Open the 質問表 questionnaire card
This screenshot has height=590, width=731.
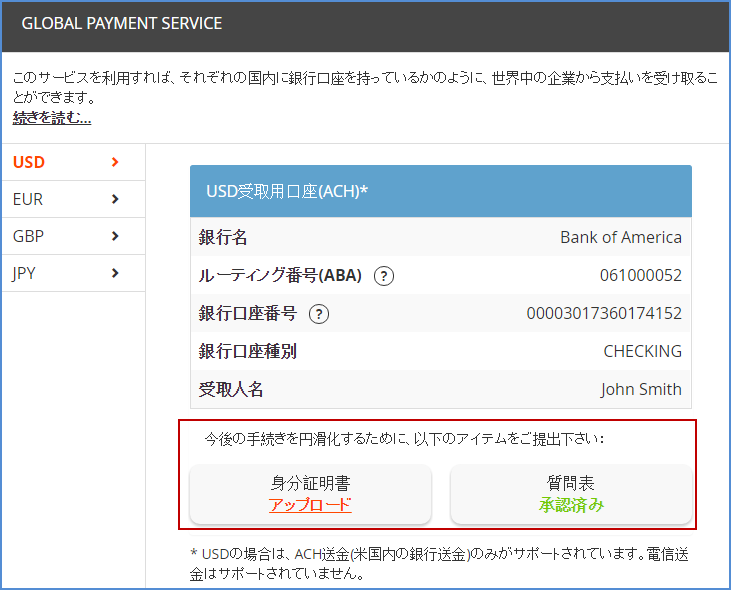(571, 494)
